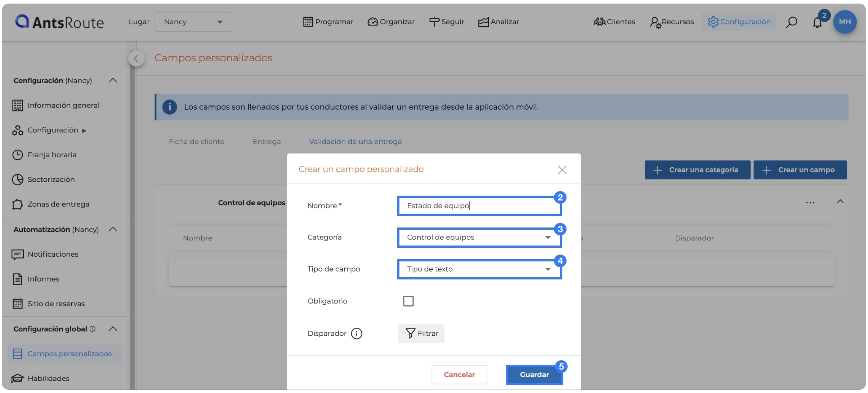Go to Clientes section

[614, 22]
